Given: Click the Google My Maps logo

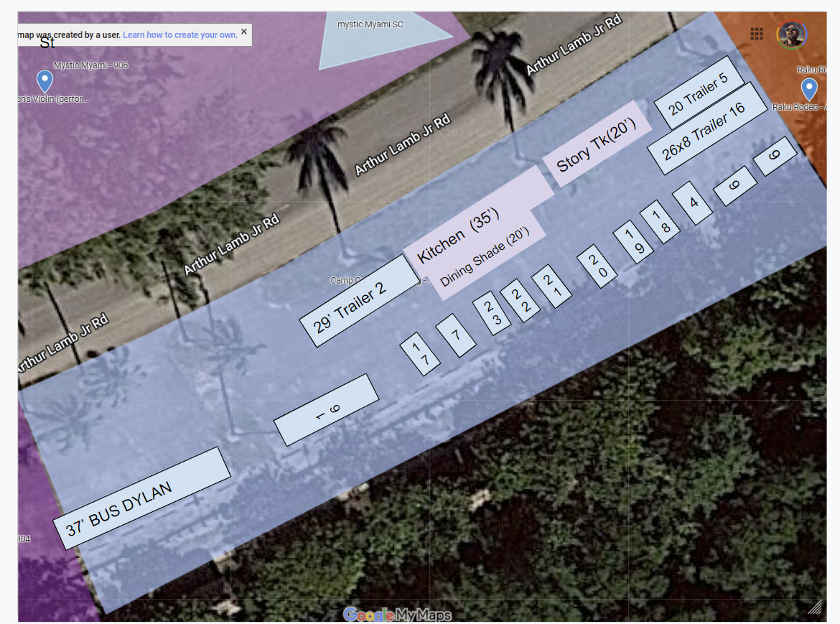Looking at the screenshot, I should 397,615.
